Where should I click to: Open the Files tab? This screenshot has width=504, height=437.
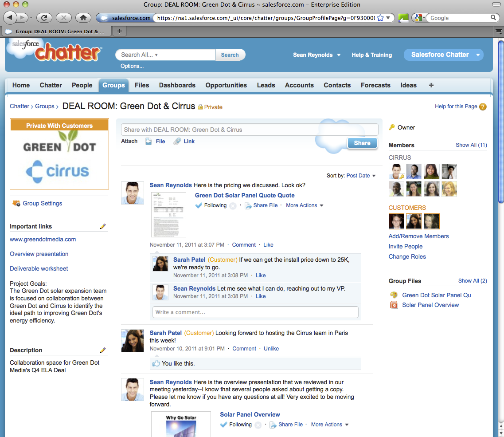142,85
